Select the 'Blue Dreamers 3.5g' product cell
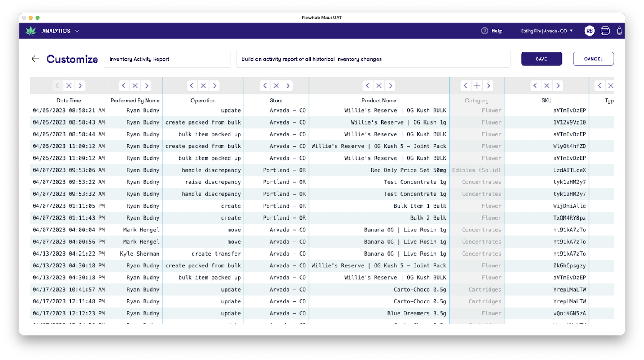 pyautogui.click(x=417, y=313)
